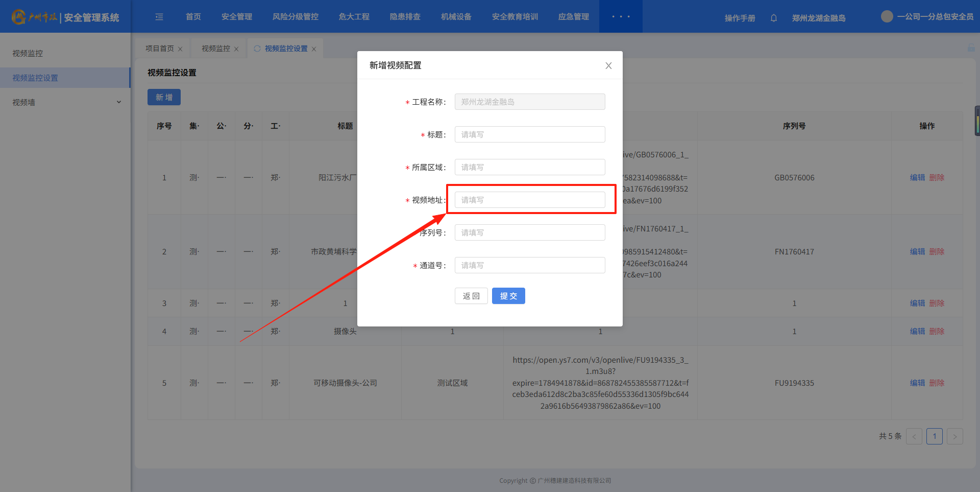Image resolution: width=980 pixels, height=492 pixels.
Task: Click the user avatar icon
Action: [887, 16]
